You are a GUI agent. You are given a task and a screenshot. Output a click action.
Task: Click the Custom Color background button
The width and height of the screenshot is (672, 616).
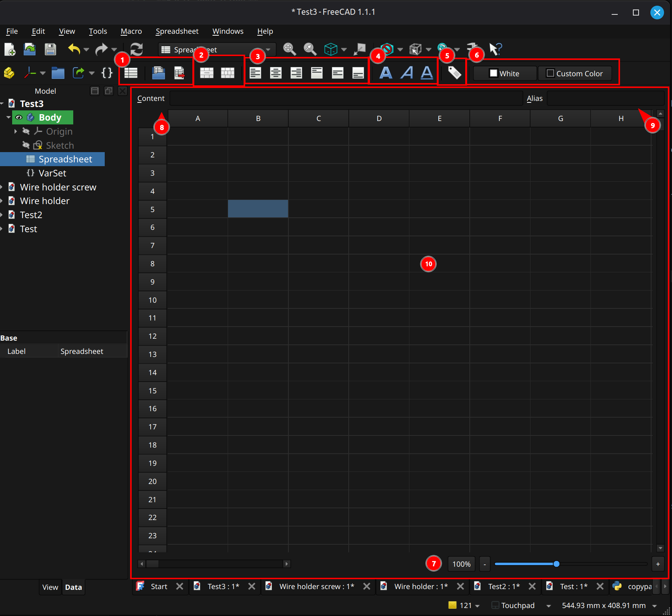click(575, 73)
